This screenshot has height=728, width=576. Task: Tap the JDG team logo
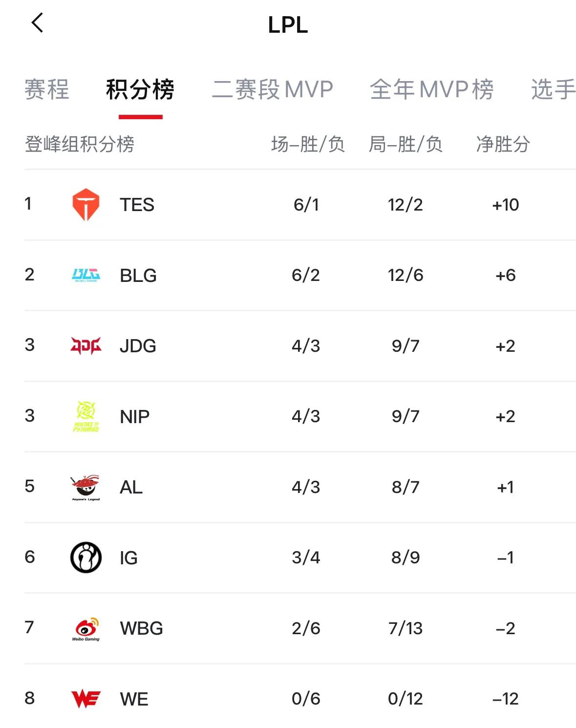coord(86,346)
